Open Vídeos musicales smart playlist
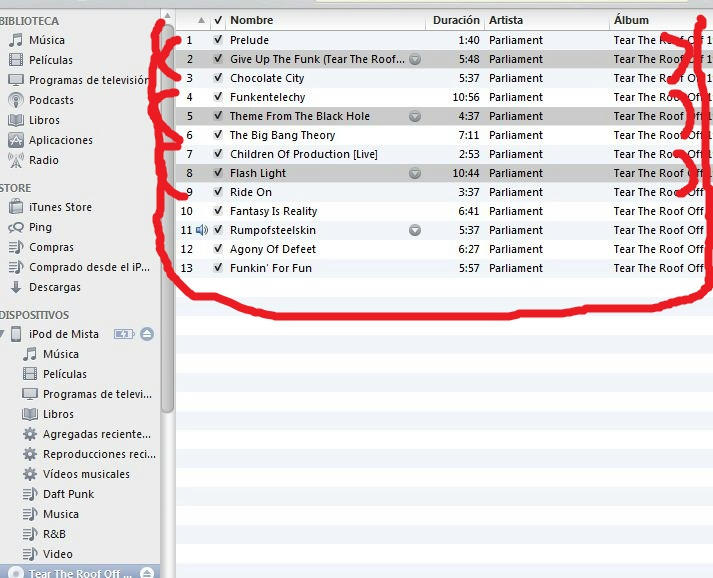The height and width of the screenshot is (578, 713). pos(86,474)
